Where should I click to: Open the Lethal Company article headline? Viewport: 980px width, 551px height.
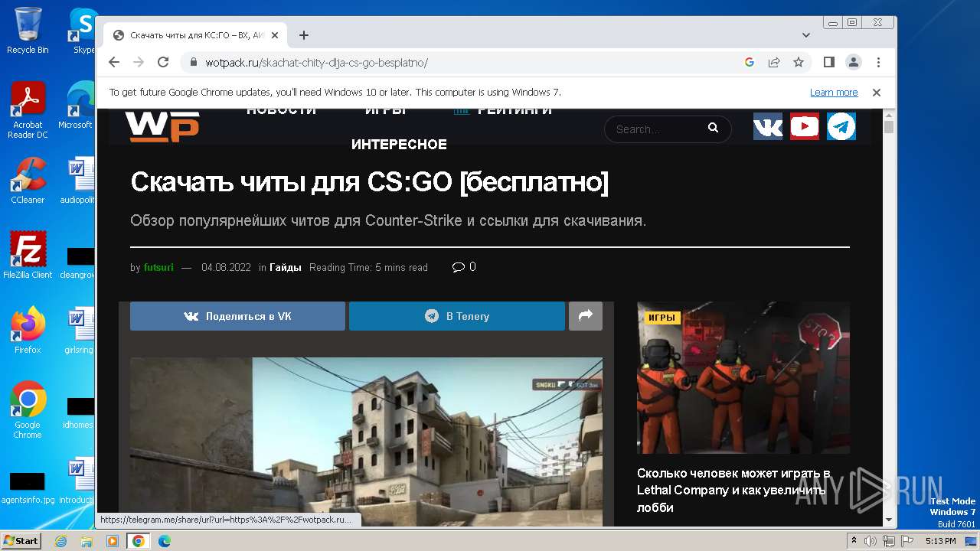[x=733, y=490]
